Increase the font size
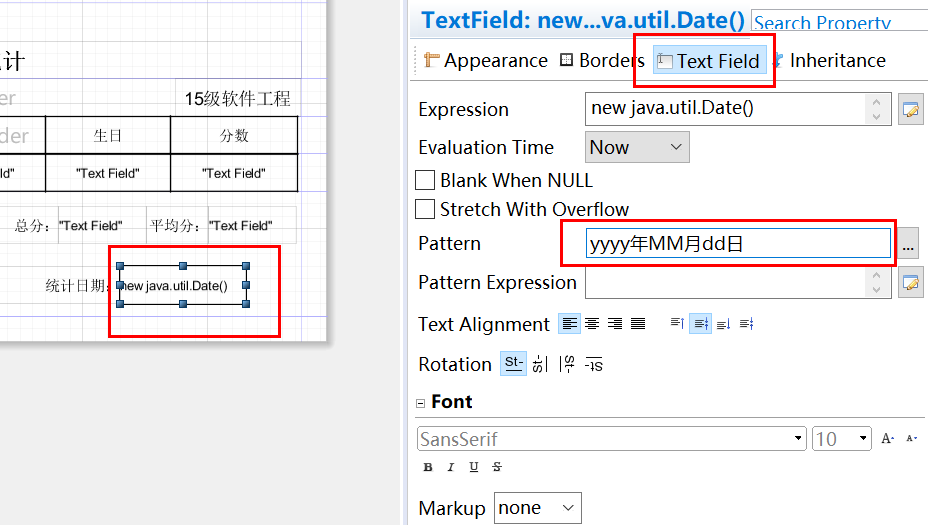Viewport: 928px width, 525px height. point(887,439)
